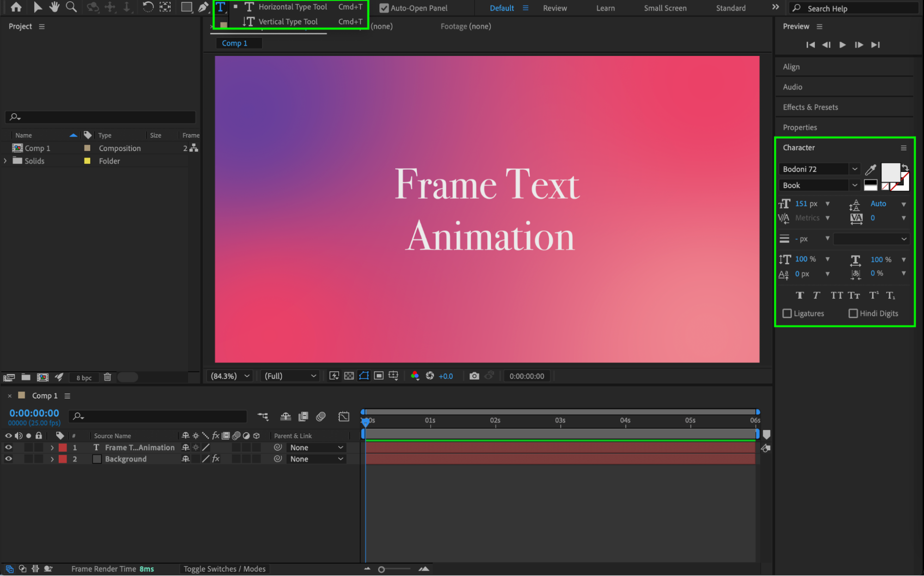Click the font eyedropper icon

pyautogui.click(x=870, y=169)
